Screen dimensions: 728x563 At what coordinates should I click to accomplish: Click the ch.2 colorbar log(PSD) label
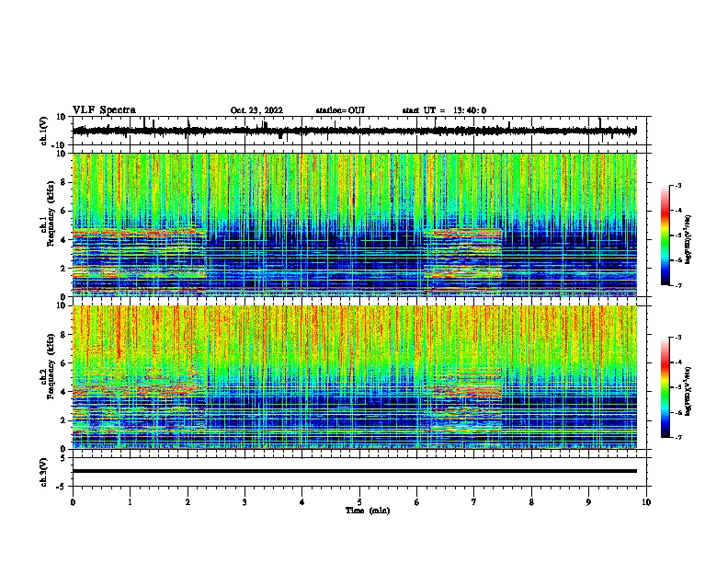tap(688, 391)
